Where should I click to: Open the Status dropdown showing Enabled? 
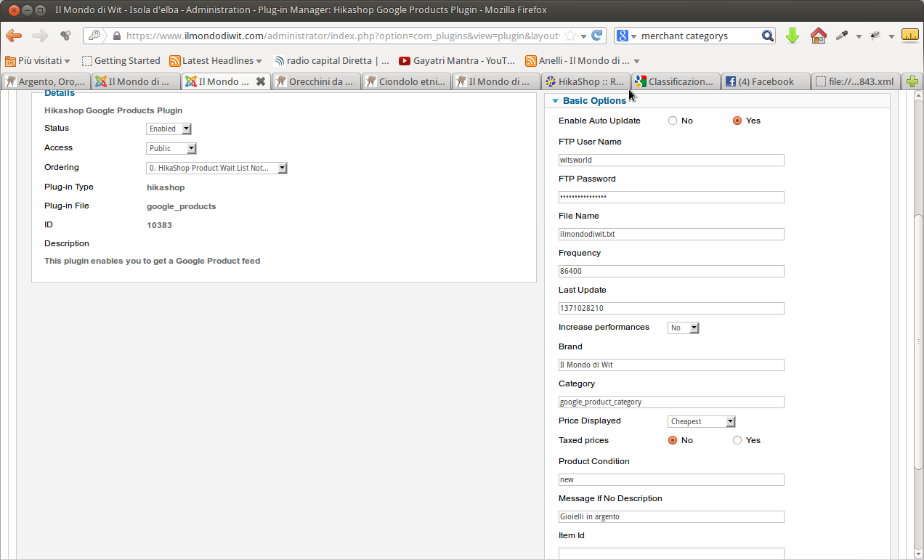point(169,129)
